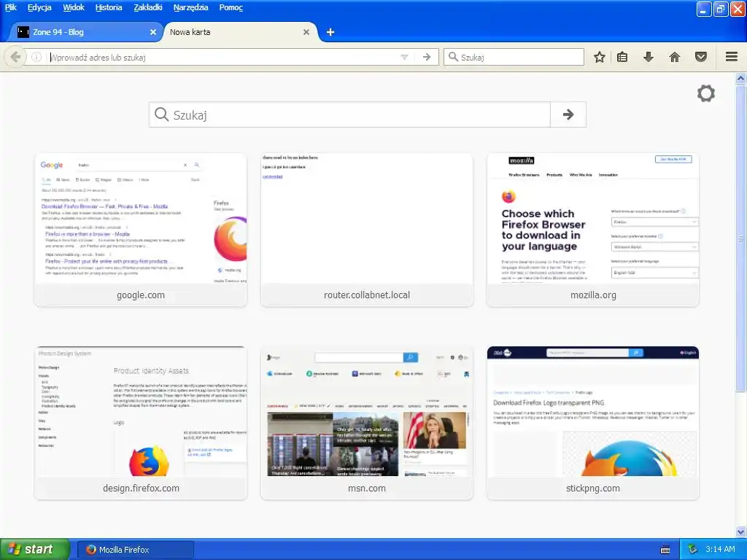Open the router.collabnet.local tile
Viewport: 747px width, 560px height.
tap(367, 230)
